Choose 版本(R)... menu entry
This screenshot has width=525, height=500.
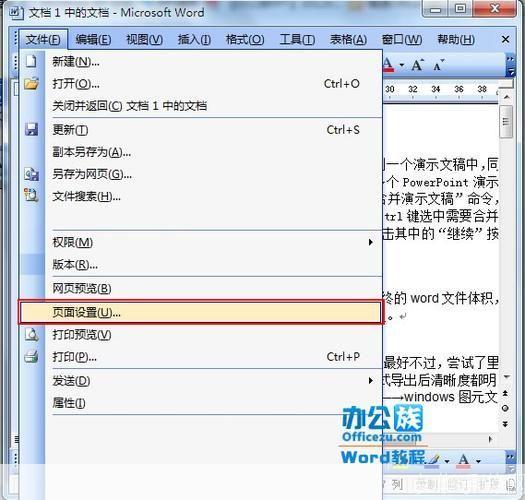tap(201, 265)
